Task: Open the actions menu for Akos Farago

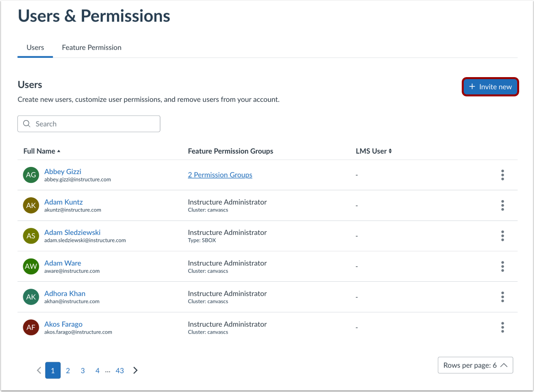Action: click(502, 327)
